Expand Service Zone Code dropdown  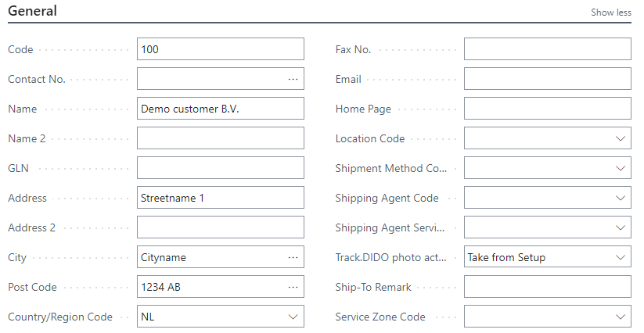coord(621,317)
